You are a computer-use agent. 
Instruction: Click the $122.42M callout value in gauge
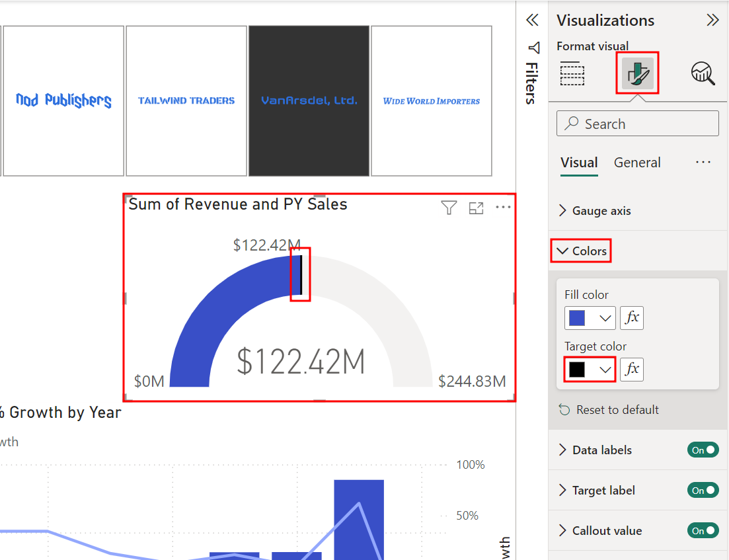pos(301,362)
